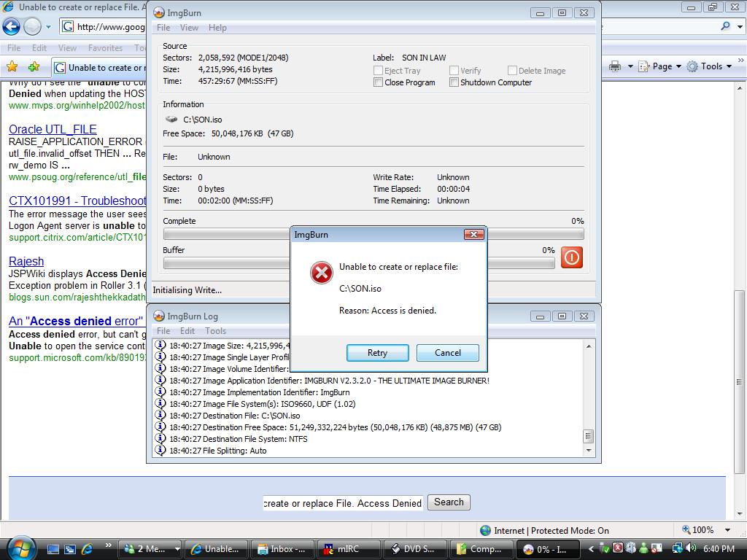
Task: Open the 'An "Access denied error"' result link
Action: tap(76, 321)
